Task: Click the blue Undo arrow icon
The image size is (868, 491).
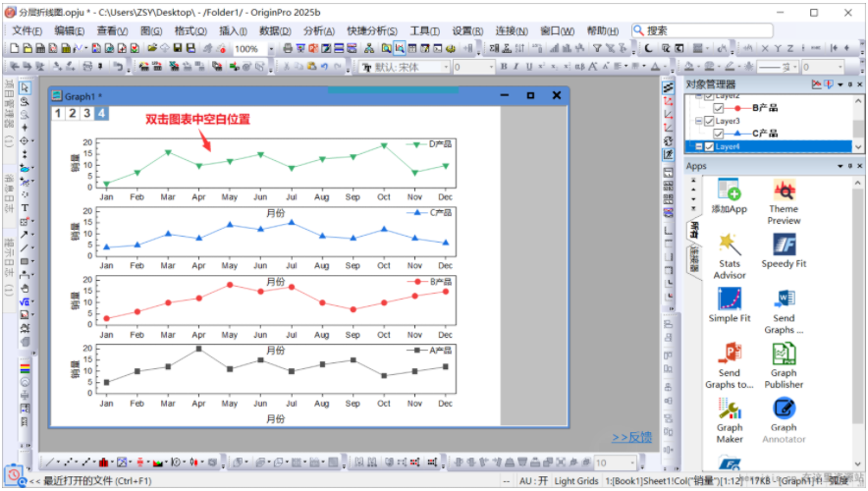Action: tap(324, 67)
